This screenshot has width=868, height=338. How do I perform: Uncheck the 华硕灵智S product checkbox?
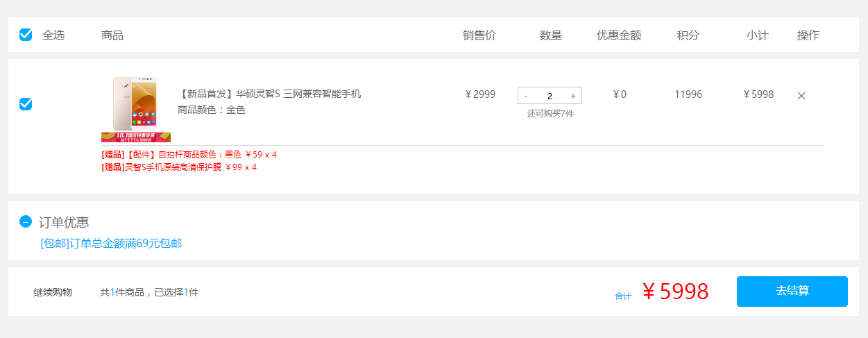26,104
